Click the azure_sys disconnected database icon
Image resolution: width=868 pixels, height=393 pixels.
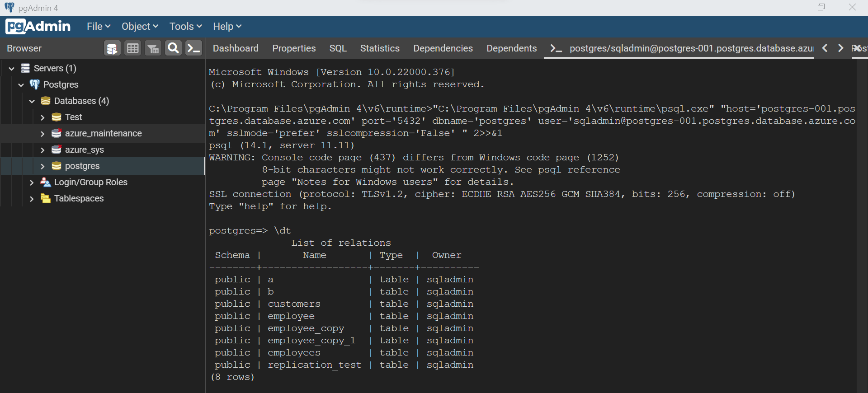click(57, 150)
